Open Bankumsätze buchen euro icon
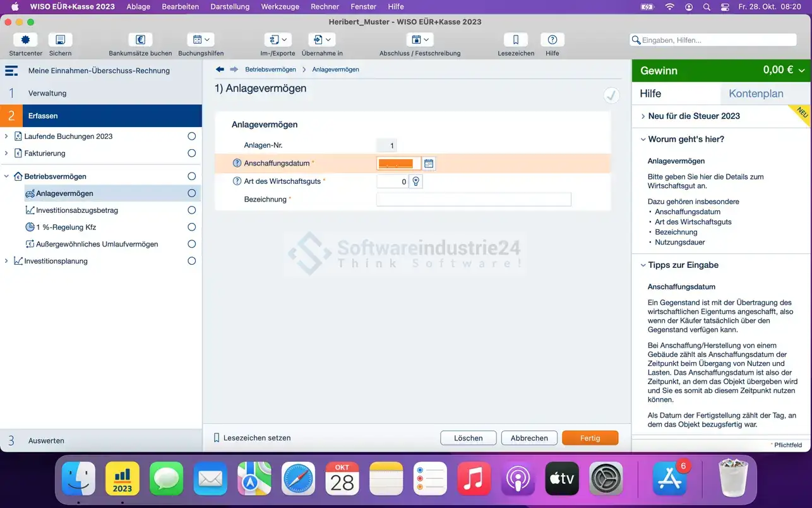This screenshot has height=508, width=812. click(140, 40)
